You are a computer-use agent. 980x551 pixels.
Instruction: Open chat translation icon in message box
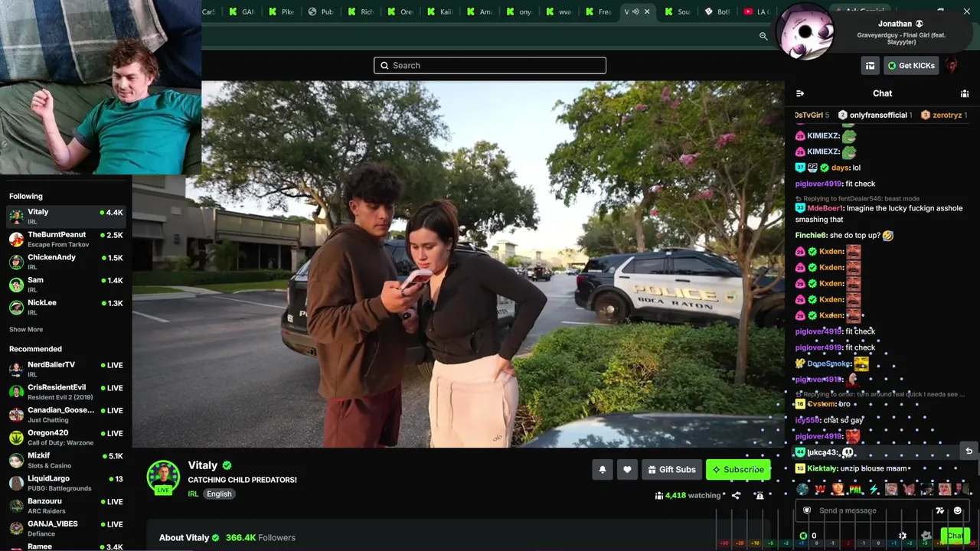click(940, 510)
